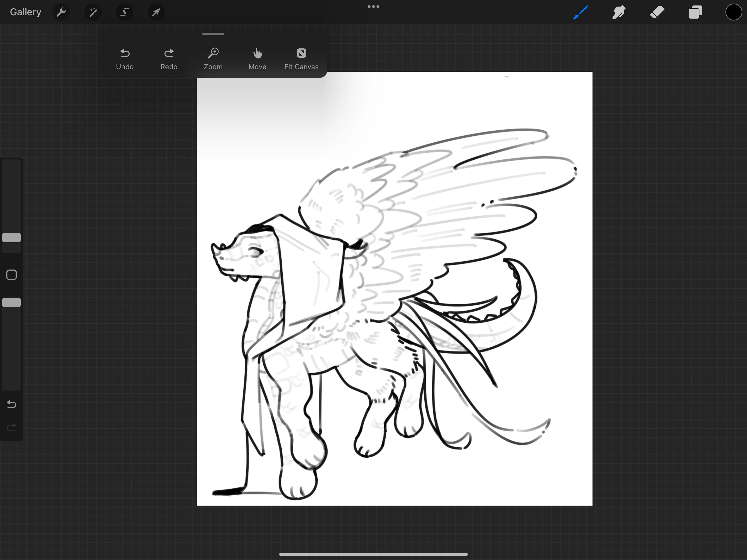Tap Undo in the gesture panel
The height and width of the screenshot is (560, 747).
(x=125, y=59)
